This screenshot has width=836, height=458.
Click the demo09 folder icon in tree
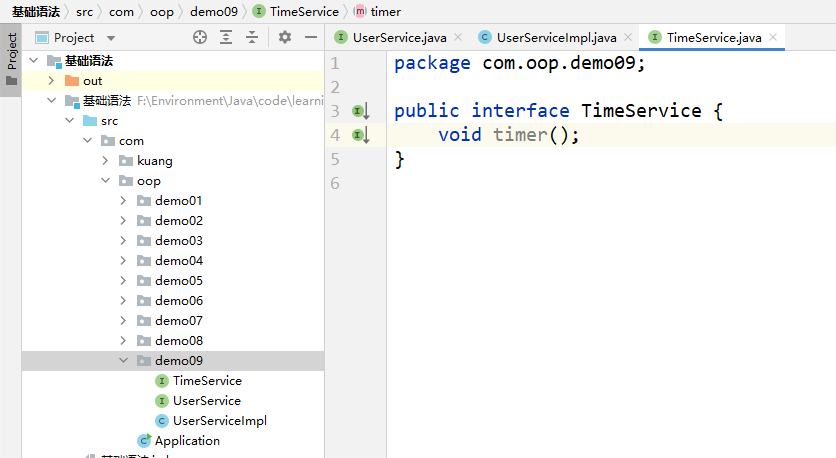coord(144,360)
